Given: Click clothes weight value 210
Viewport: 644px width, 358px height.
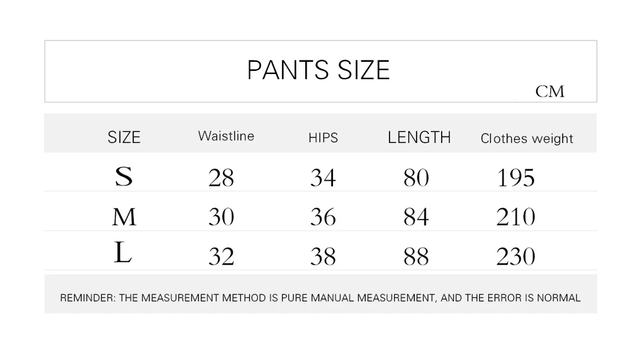Looking at the screenshot, I should coord(516,218).
